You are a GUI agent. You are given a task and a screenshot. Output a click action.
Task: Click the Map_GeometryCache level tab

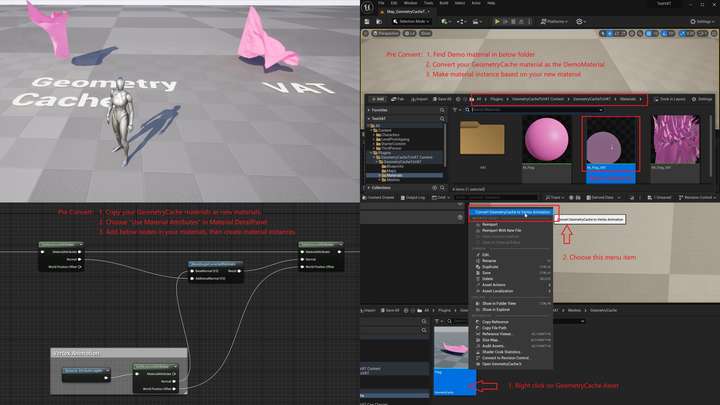[406, 11]
